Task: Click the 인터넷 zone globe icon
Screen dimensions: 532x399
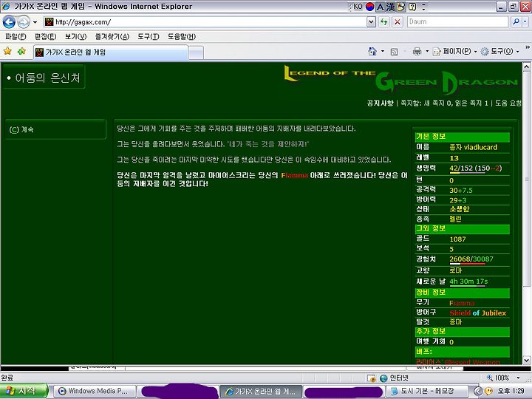Action: click(383, 378)
